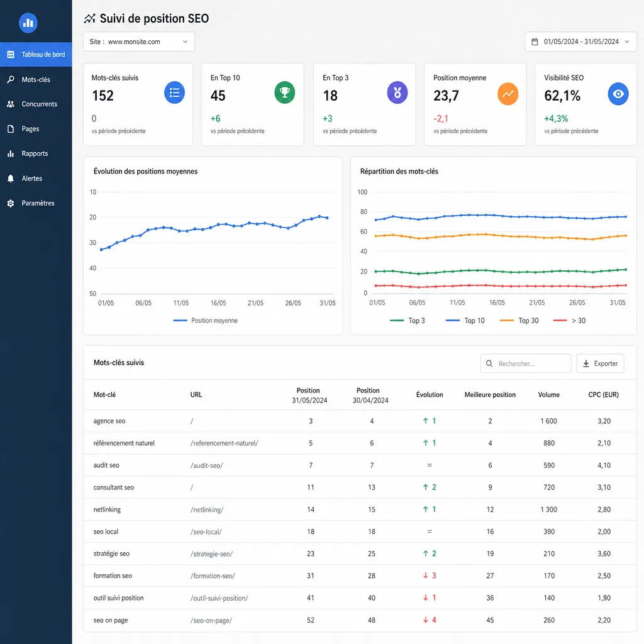Screen dimensions: 644x644
Task: Sort by Mot-clé column header
Action: 104,395
